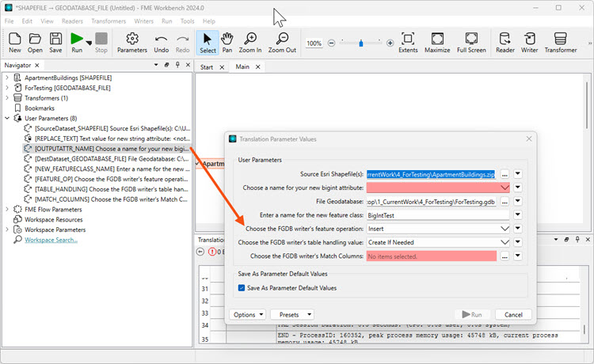Switch to the Start tab
This screenshot has height=364, width=594.
click(x=207, y=67)
